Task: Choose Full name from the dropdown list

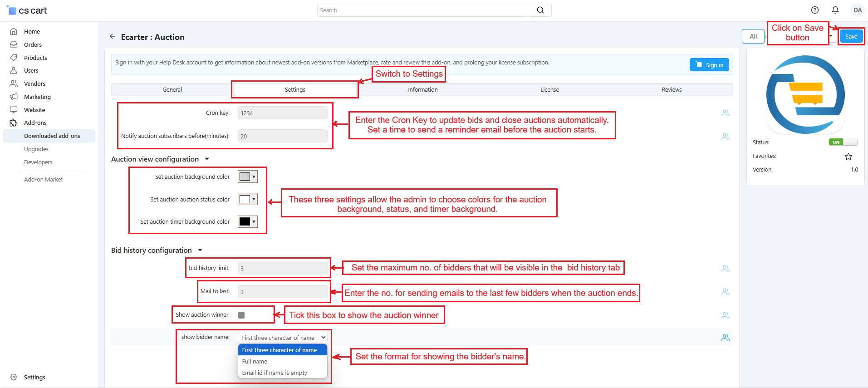Action: (x=255, y=362)
